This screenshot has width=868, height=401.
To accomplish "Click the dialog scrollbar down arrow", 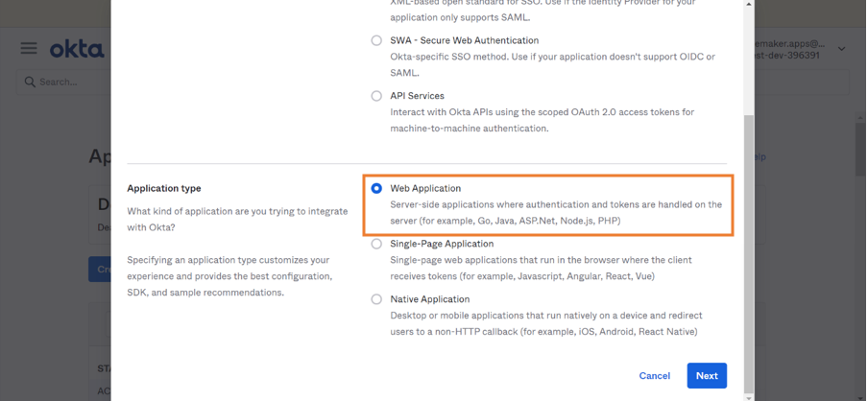I will pos(750,395).
